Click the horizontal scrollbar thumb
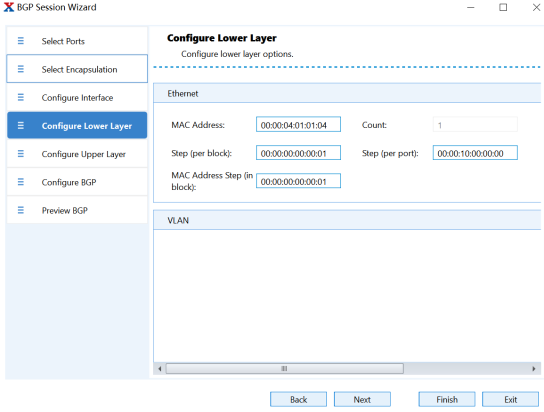Image resolution: width=544 pixels, height=412 pixels. point(284,368)
